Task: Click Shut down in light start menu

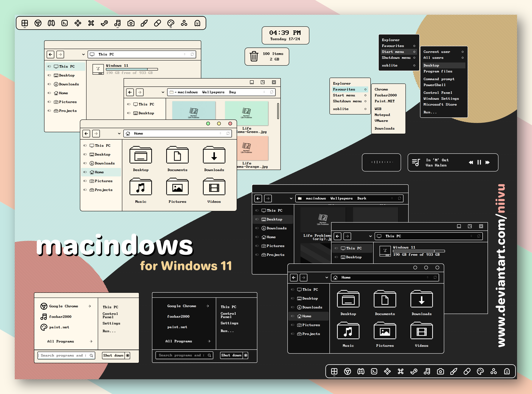Action: pyautogui.click(x=113, y=355)
